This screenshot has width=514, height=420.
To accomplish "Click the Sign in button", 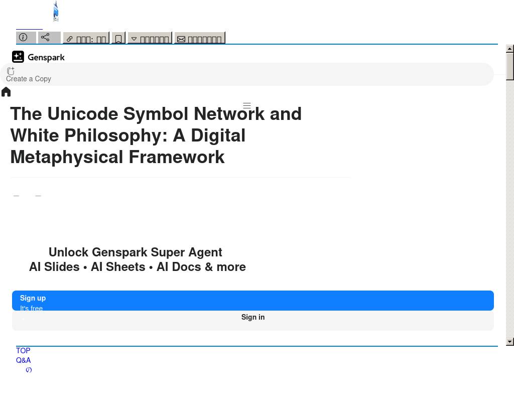I will (253, 318).
